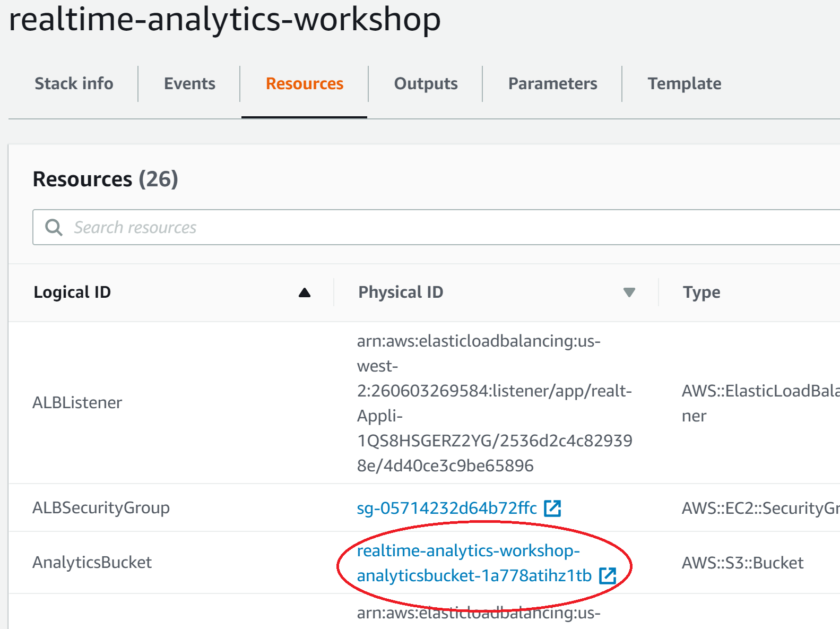Click the AWS::S3::Bucket type cell
The image size is (840, 629).
click(x=742, y=563)
